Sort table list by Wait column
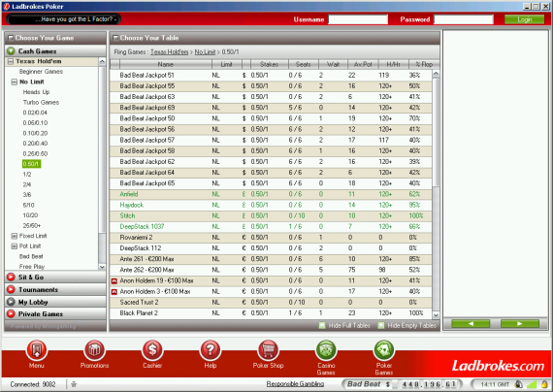Image resolution: width=553 pixels, height=392 pixels. [333, 64]
